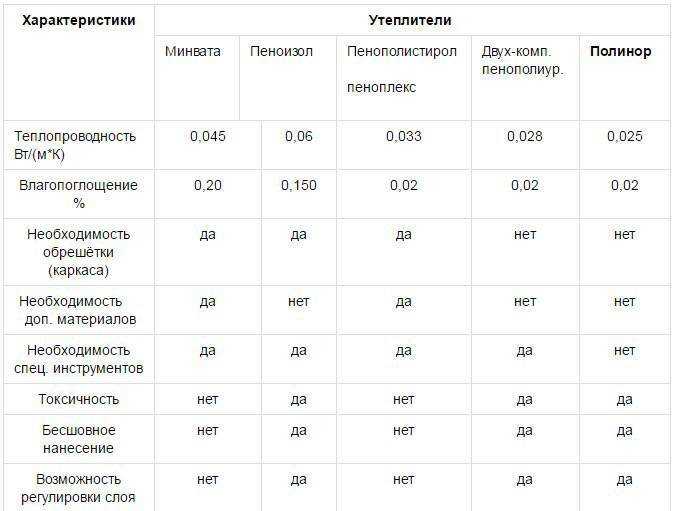
Task: Select the Двух-комп. пенополиур. heading
Action: coord(522,60)
